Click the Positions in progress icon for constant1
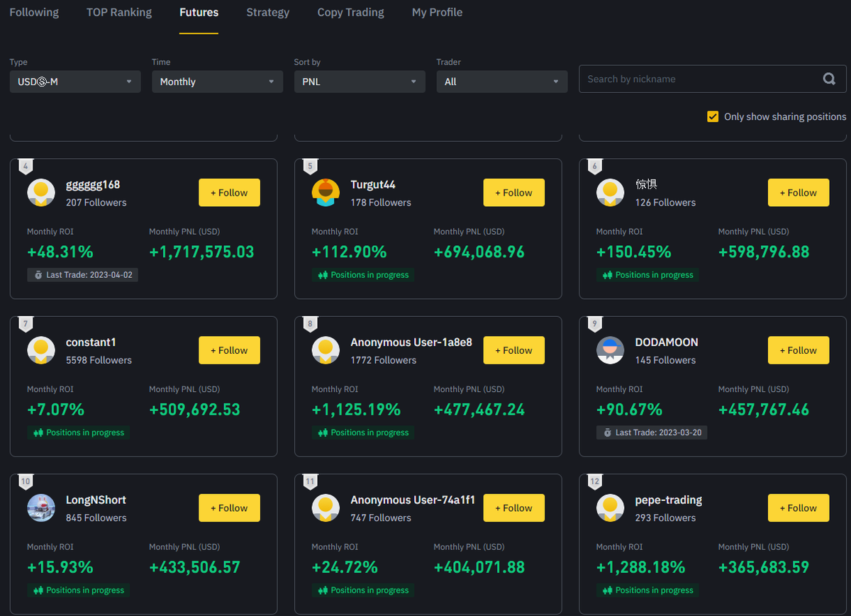The height and width of the screenshot is (616, 851). [40, 432]
